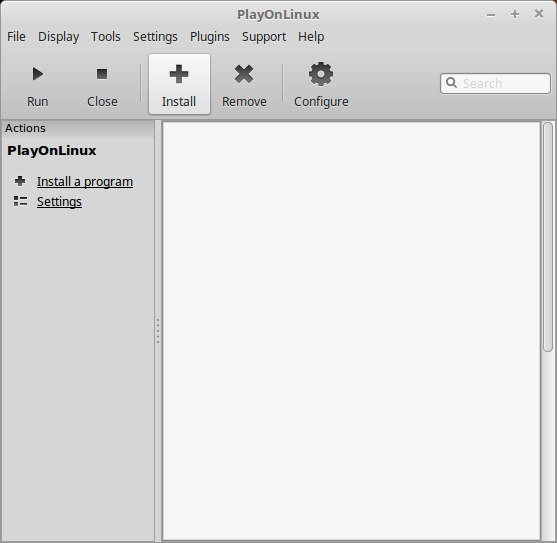Open the Support menu

click(x=264, y=37)
